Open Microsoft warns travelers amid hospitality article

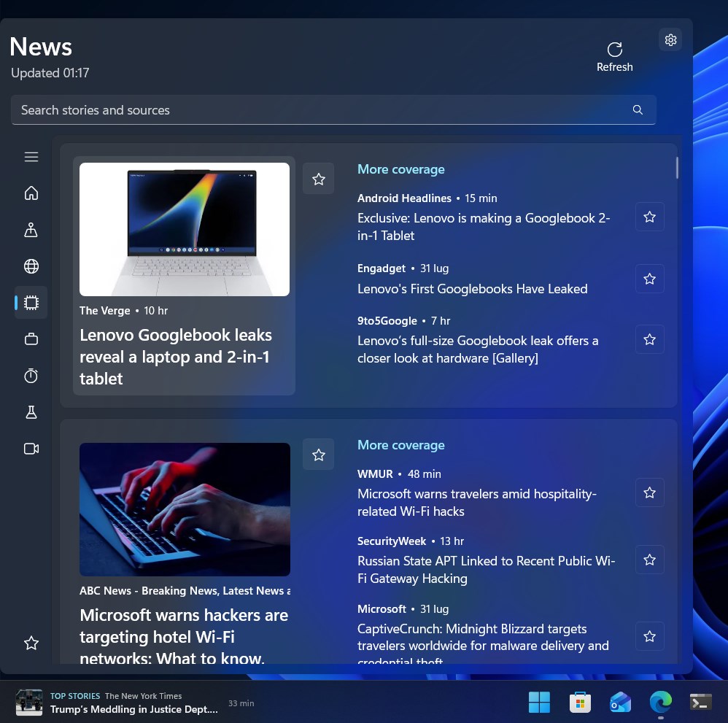pyautogui.click(x=477, y=503)
